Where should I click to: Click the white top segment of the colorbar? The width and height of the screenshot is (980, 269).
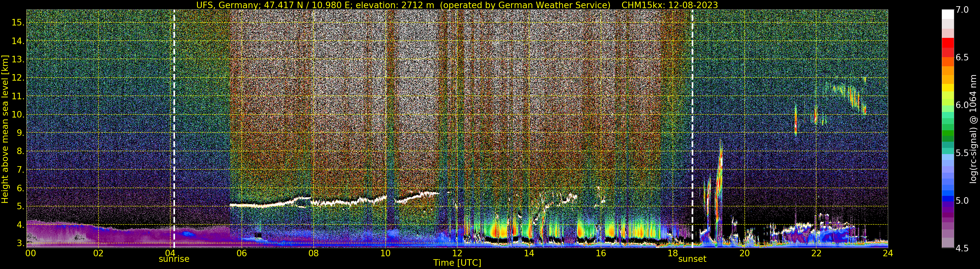(948, 14)
